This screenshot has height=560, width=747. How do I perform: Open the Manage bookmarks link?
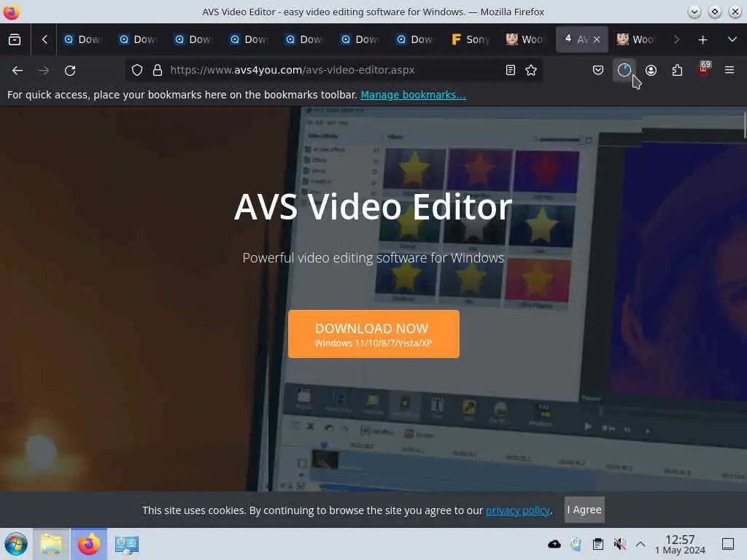pyautogui.click(x=413, y=95)
